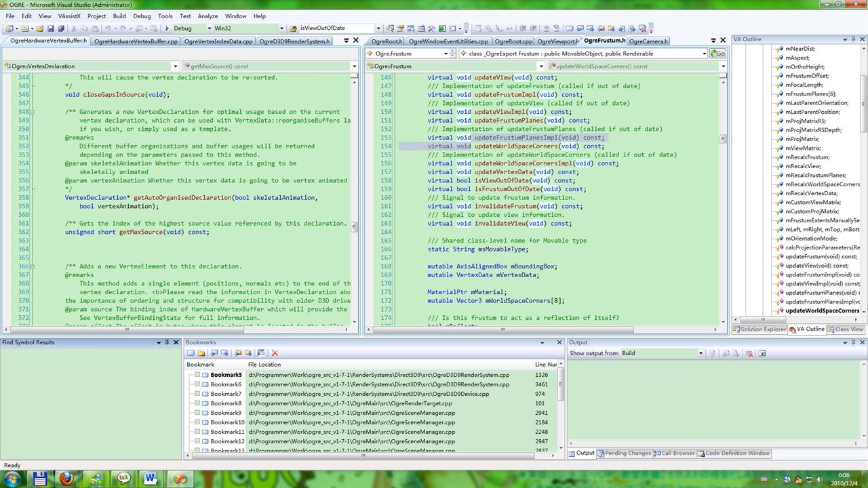Click the Go button in VA navigation bar
Screen dimensions: 868x488
(717, 54)
